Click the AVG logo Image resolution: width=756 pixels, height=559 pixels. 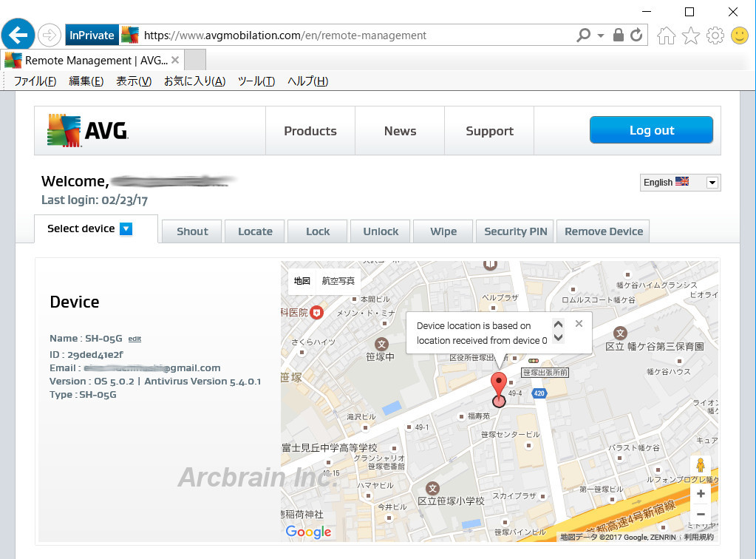[x=88, y=130]
